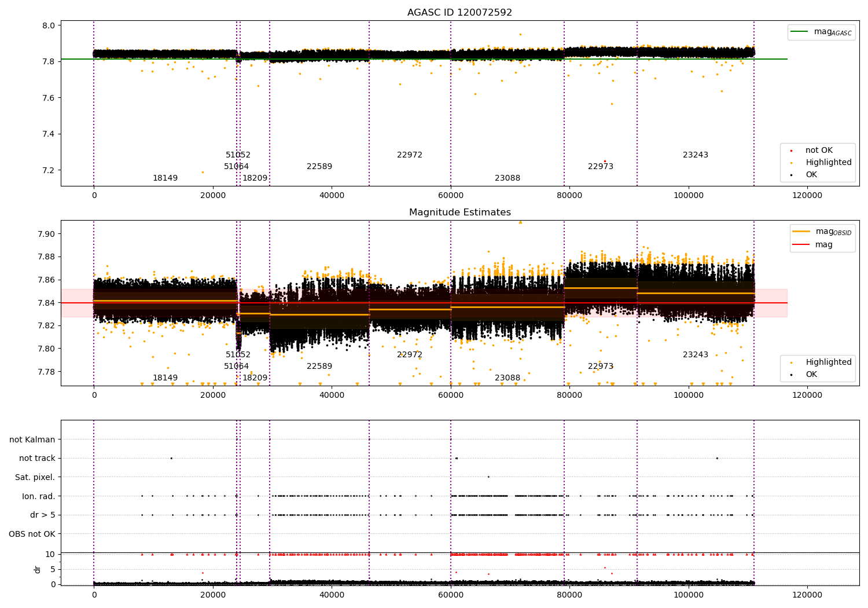Click the 'dr' axis label in the bottom plot
Viewport: 868px width, 608px height.
tap(38, 569)
